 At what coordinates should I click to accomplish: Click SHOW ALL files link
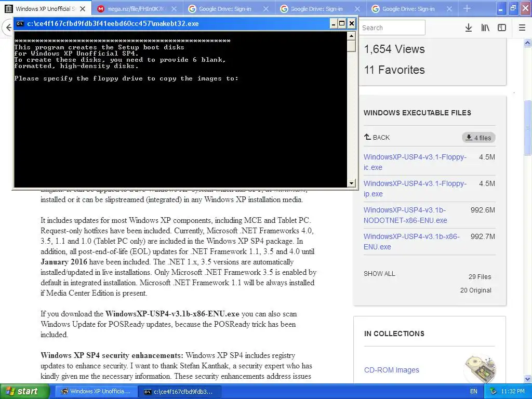379,273
